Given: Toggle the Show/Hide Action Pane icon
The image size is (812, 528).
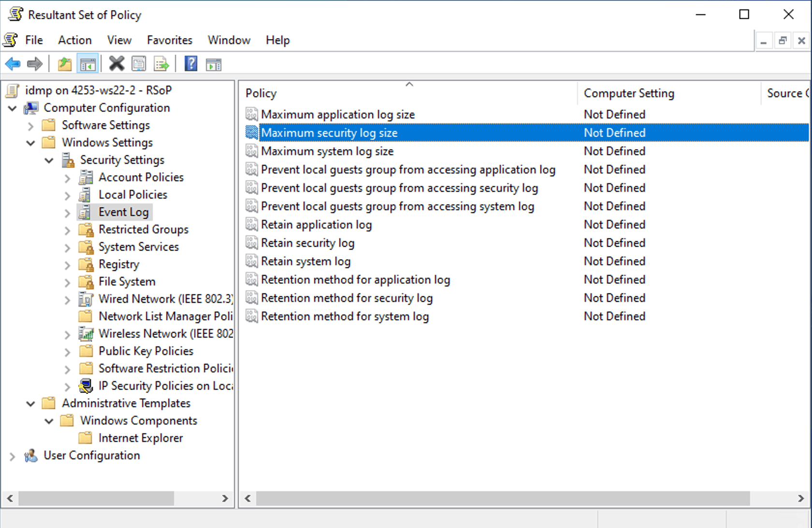Looking at the screenshot, I should [213, 63].
